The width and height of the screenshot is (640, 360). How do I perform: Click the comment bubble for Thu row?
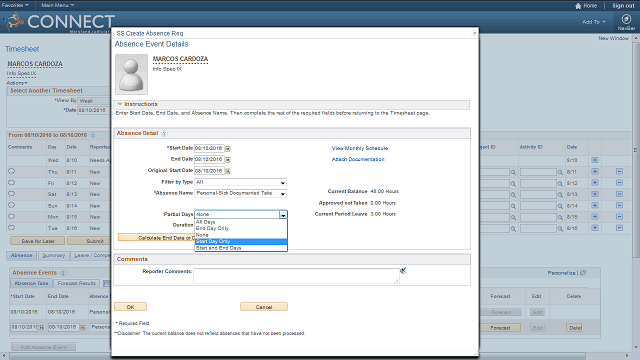point(11,171)
